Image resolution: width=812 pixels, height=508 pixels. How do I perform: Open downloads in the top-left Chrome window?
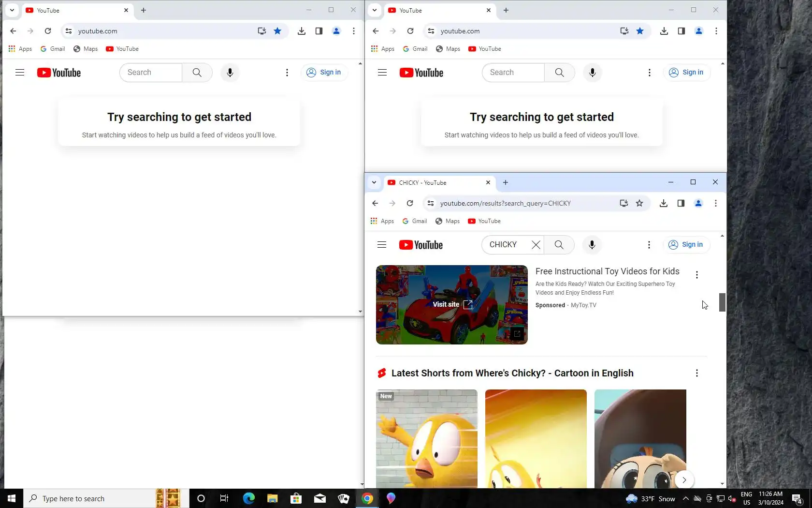tap(302, 31)
